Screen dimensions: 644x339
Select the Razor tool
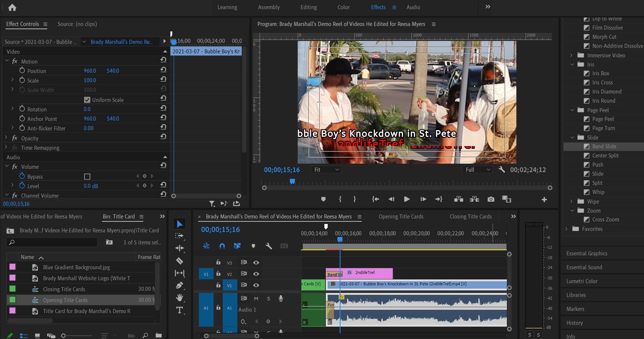tap(180, 261)
